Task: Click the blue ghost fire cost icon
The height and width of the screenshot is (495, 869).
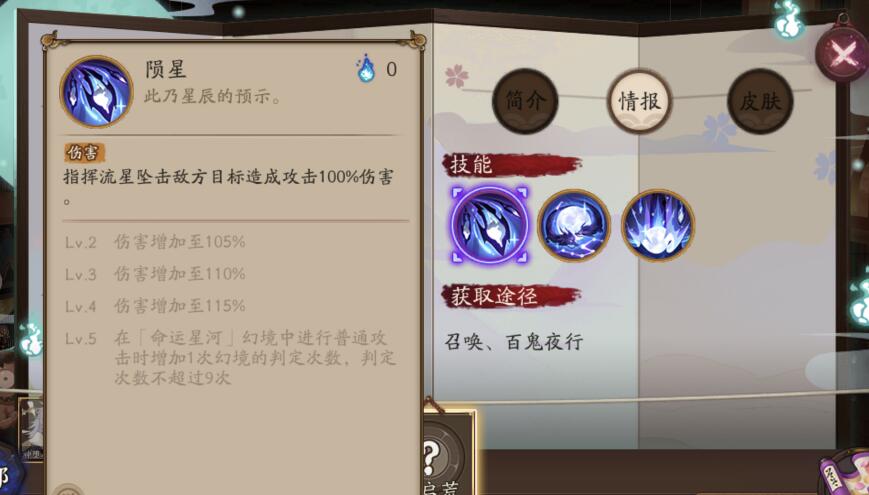Action: pos(366,68)
